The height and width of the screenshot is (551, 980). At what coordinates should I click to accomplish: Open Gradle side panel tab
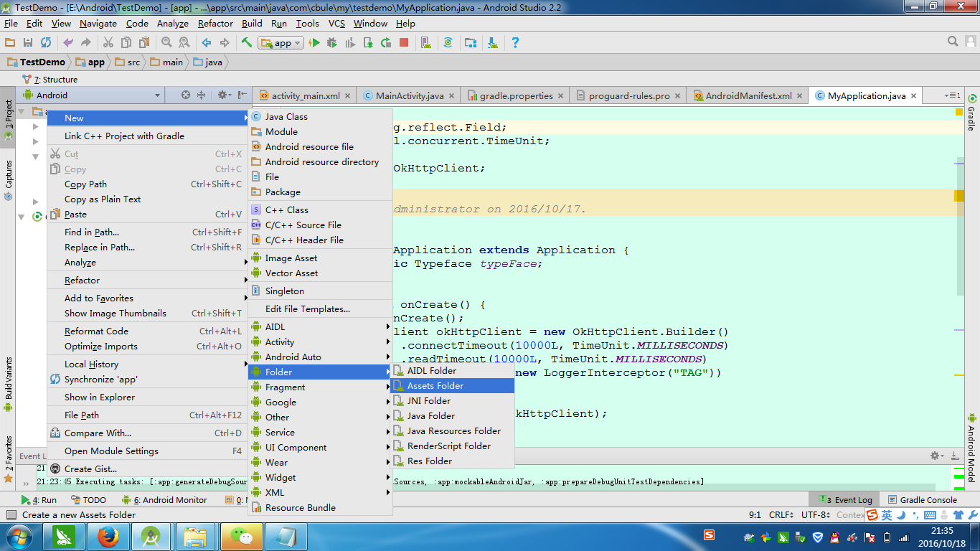pyautogui.click(x=971, y=113)
